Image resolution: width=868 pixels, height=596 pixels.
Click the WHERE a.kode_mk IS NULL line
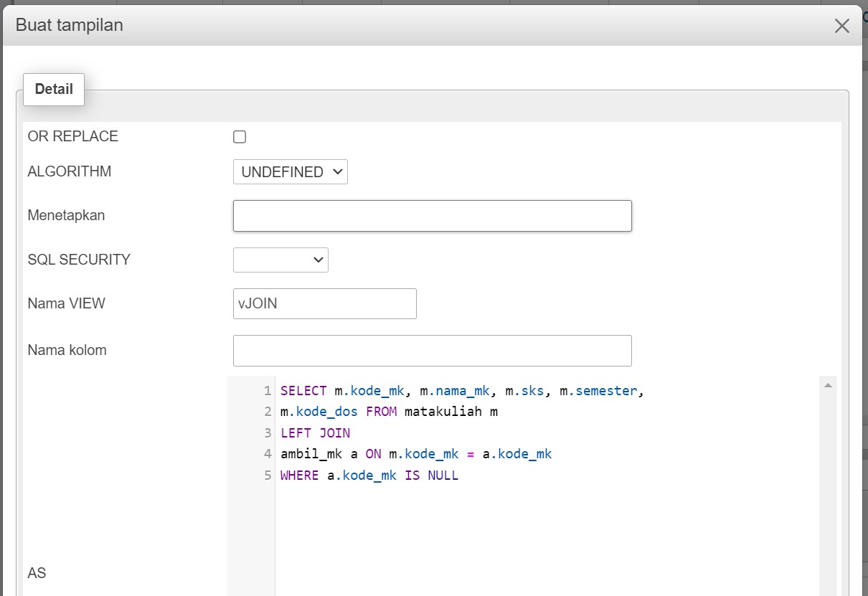[x=369, y=476]
